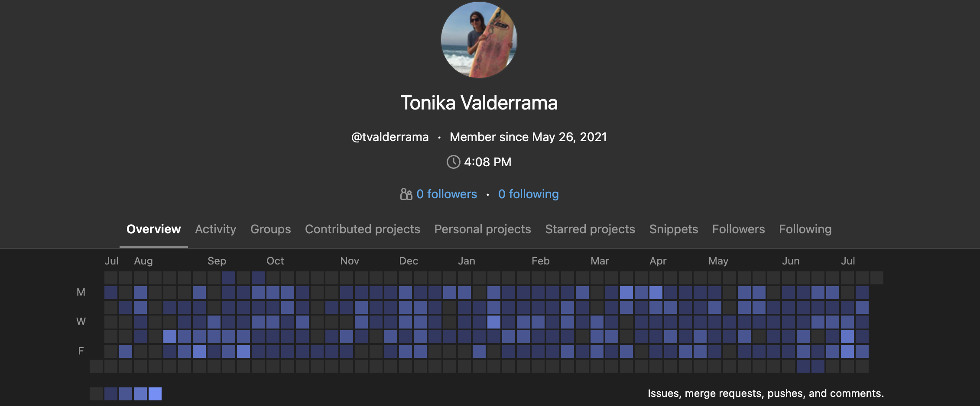Viewport: 980px width, 406px height.
Task: Show the Starred projects tab
Action: tap(590, 229)
